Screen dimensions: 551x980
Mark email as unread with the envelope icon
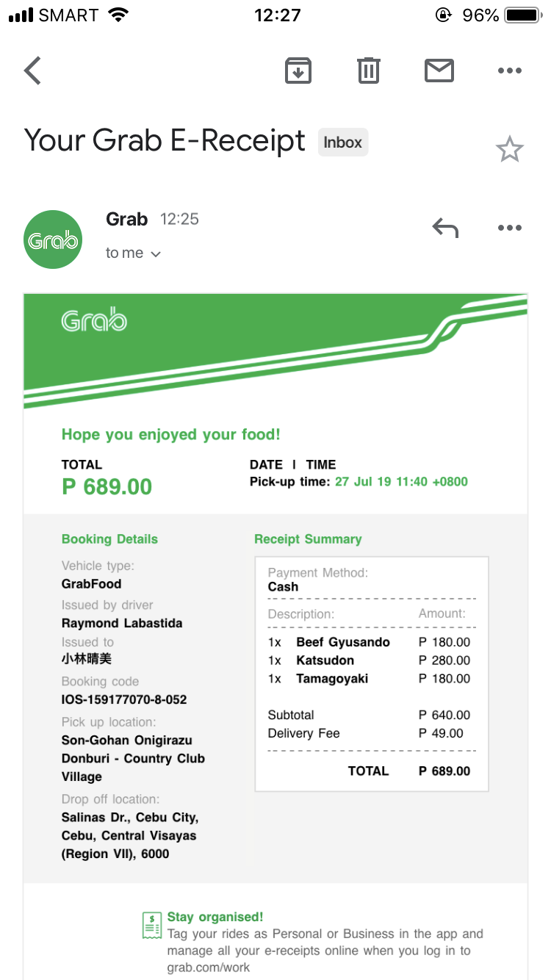[439, 71]
